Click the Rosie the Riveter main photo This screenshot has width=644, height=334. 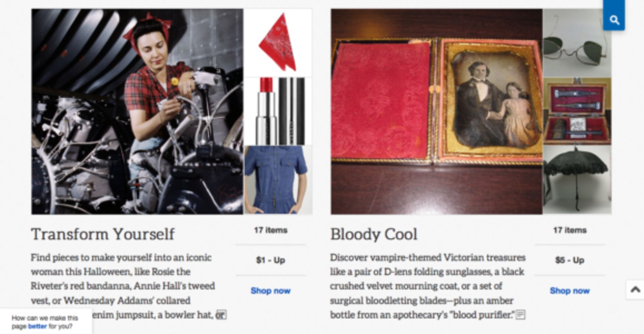tap(137, 111)
